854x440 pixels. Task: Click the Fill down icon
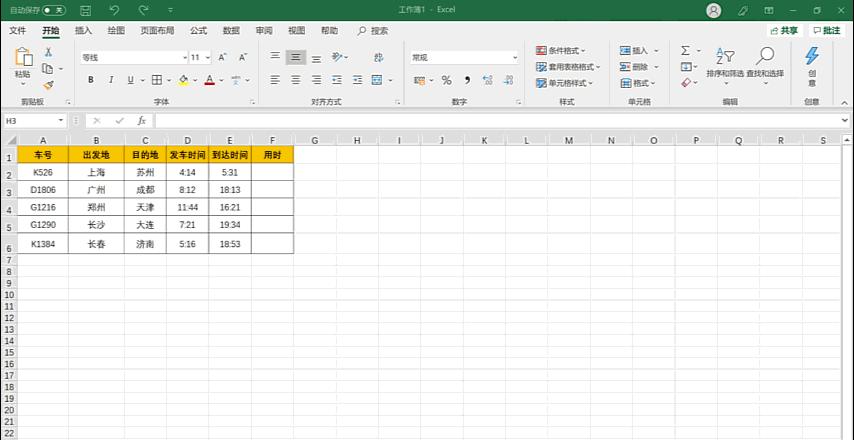[686, 67]
